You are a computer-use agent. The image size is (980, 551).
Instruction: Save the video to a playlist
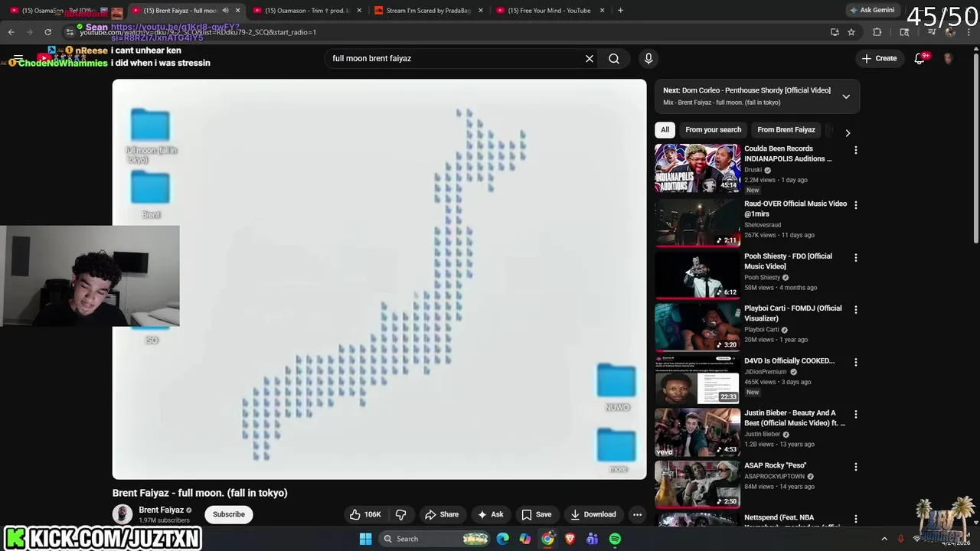pyautogui.click(x=536, y=514)
